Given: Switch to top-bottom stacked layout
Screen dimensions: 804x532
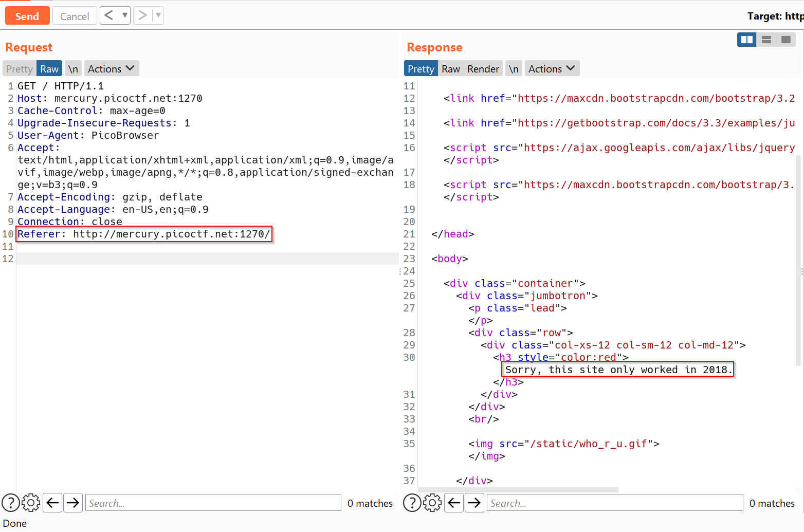Looking at the screenshot, I should (766, 40).
